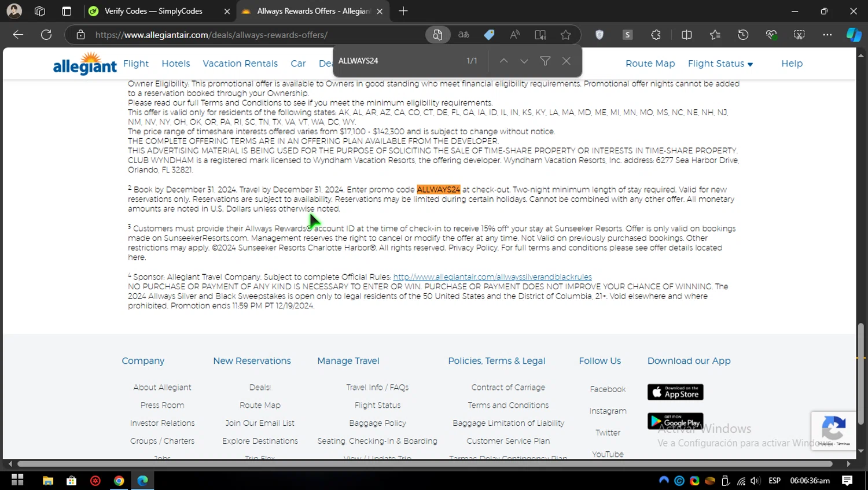Open Travel Info / FAQs link
The width and height of the screenshot is (868, 490).
(377, 388)
